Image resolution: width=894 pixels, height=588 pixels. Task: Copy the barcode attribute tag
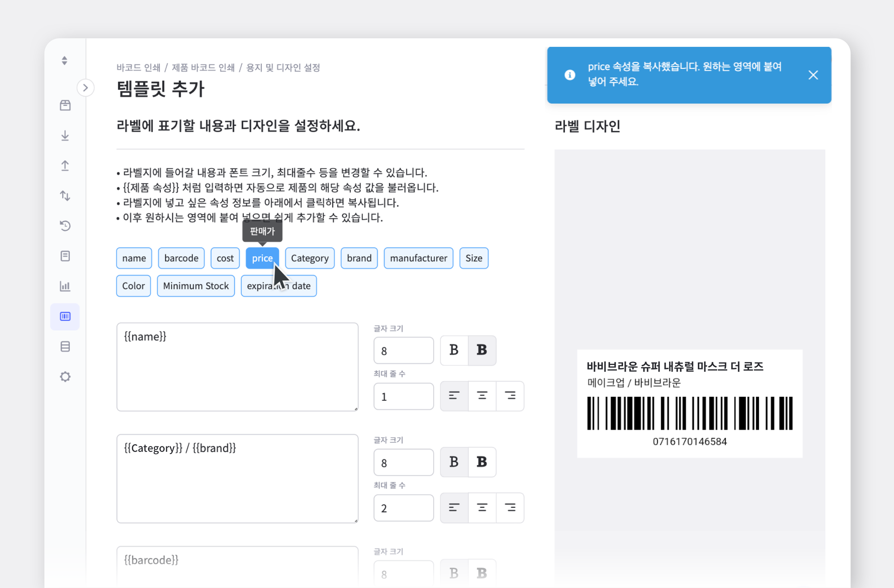pos(181,258)
